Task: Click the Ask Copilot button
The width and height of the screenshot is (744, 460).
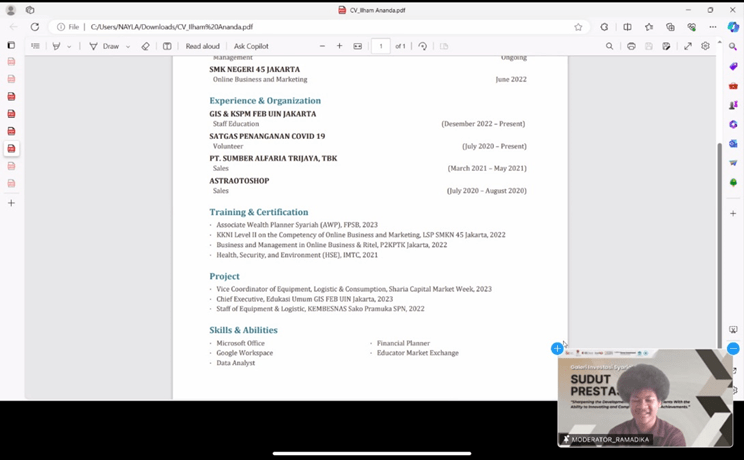Action: click(251, 46)
